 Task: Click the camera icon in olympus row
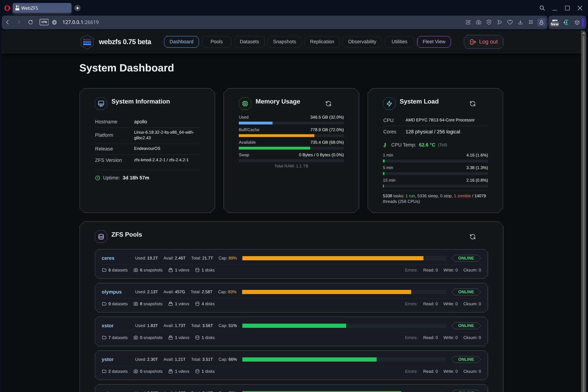[136, 304]
